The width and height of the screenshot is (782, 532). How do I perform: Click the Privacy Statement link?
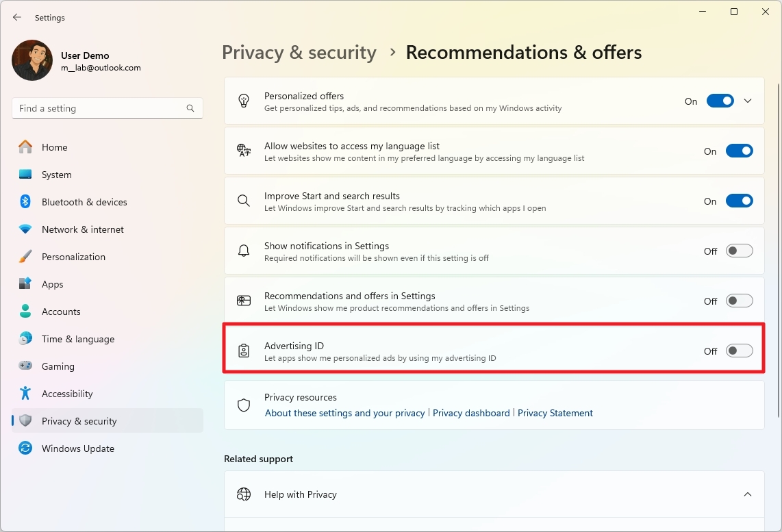(555, 413)
